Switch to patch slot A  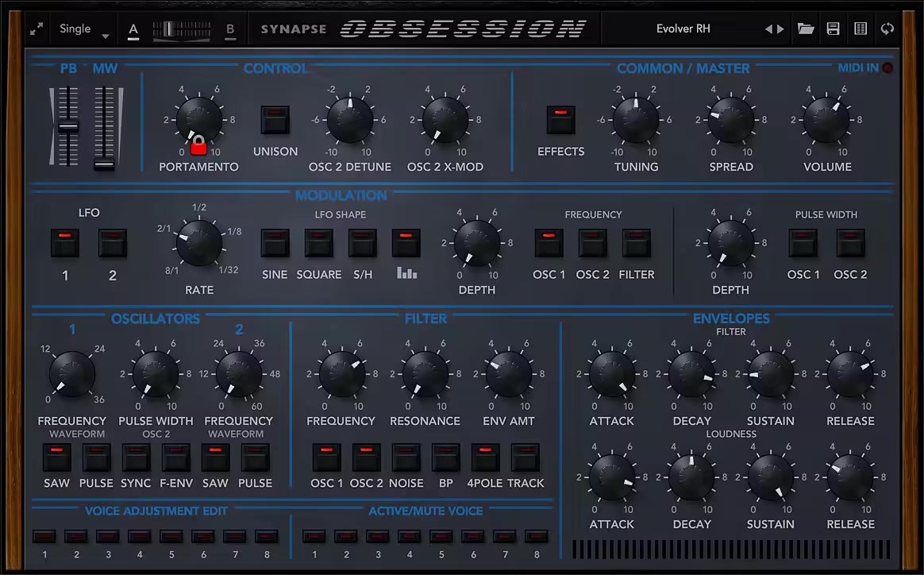coord(133,30)
